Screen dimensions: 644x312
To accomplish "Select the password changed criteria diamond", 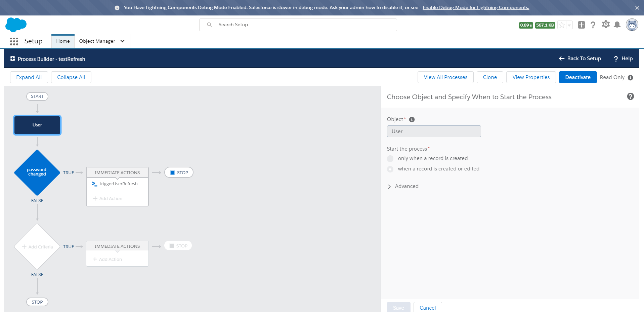I will 37,172.
